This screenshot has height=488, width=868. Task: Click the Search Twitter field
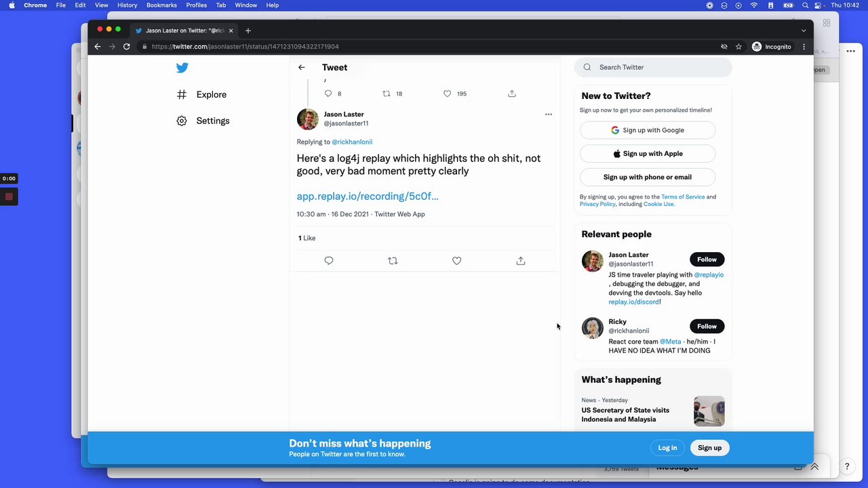point(653,67)
